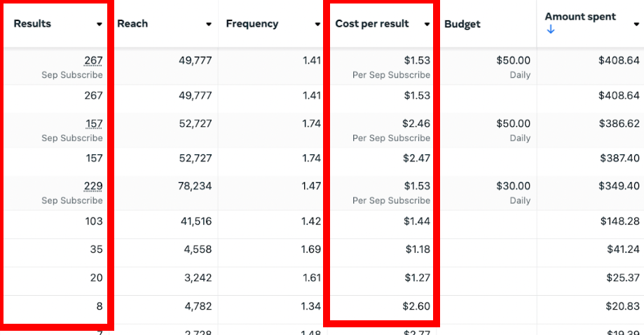The height and width of the screenshot is (335, 644).
Task: Click the blue sort arrow under Amount spent
Action: click(x=550, y=29)
